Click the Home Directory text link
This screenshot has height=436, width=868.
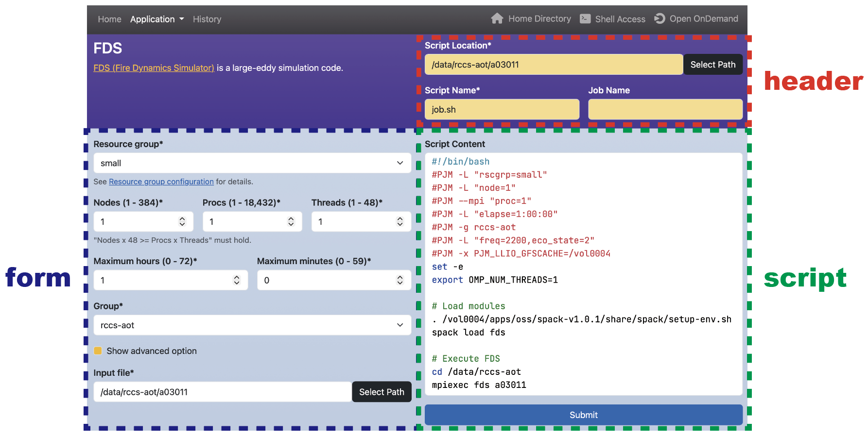(x=539, y=18)
